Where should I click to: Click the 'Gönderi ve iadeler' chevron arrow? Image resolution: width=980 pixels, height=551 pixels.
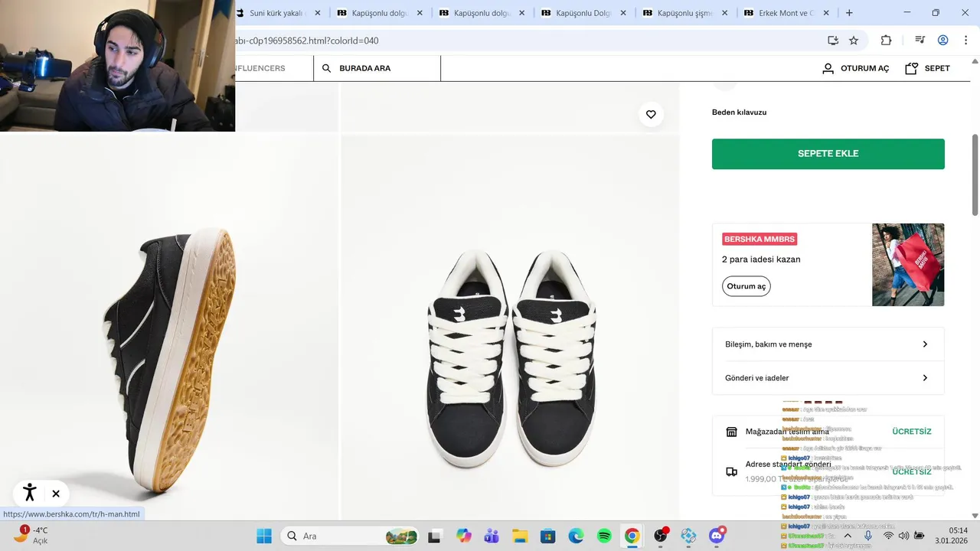(x=925, y=378)
